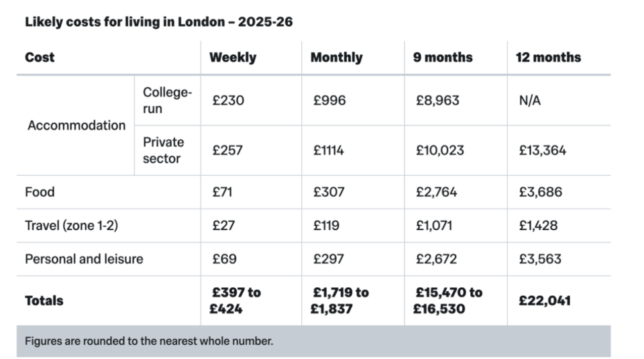Click the 12 months column header
The width and height of the screenshot is (644, 359).
548,58
